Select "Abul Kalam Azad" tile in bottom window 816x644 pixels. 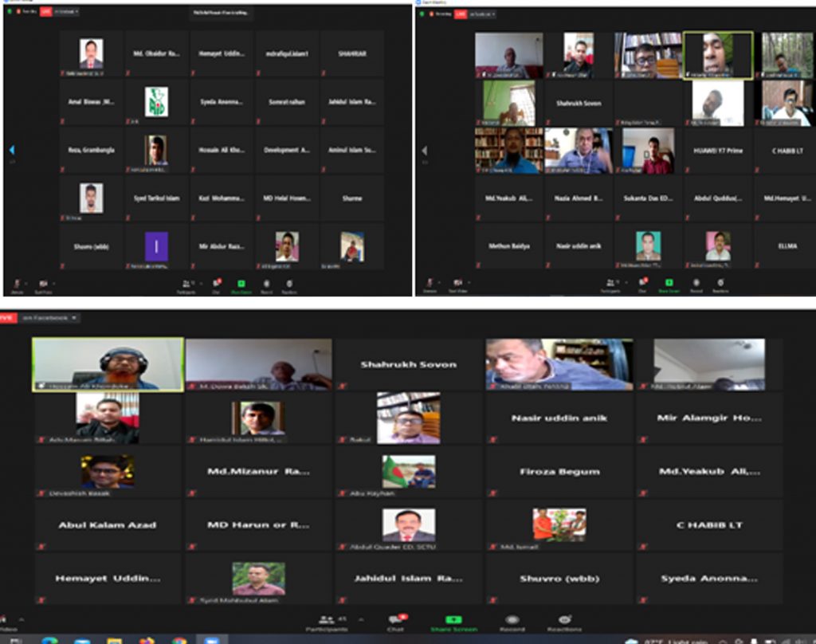click(108, 524)
